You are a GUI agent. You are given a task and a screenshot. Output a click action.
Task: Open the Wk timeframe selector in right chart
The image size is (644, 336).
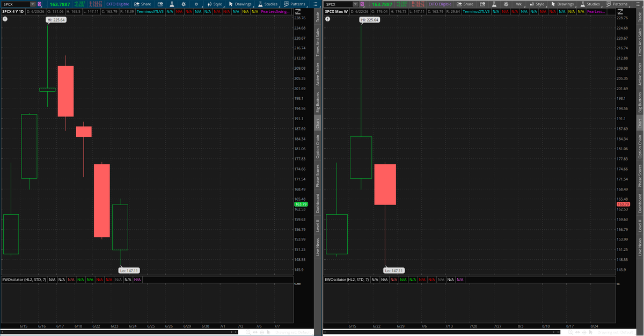click(x=519, y=4)
